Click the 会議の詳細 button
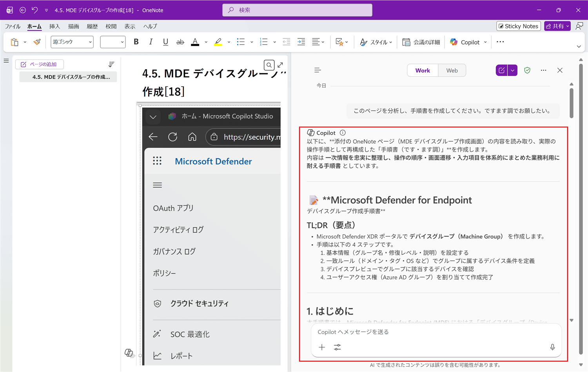Viewport: 588px width, 372px height. coord(421,42)
